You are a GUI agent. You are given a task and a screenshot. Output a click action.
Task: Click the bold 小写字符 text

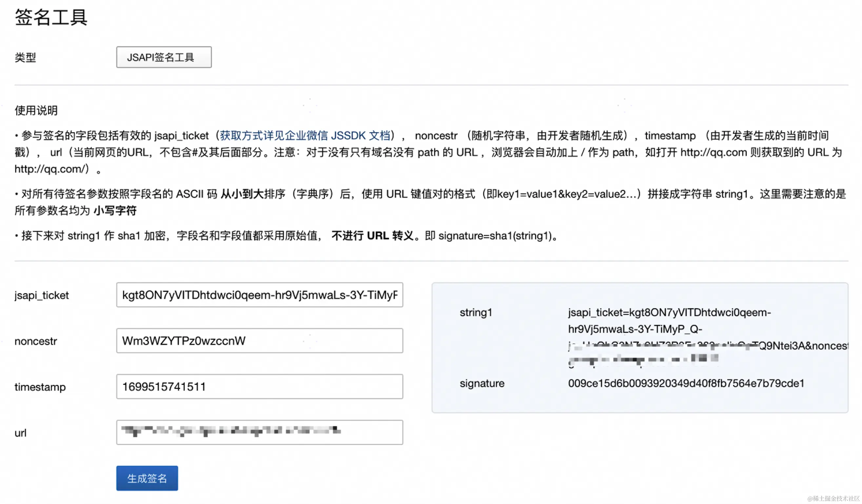click(115, 211)
